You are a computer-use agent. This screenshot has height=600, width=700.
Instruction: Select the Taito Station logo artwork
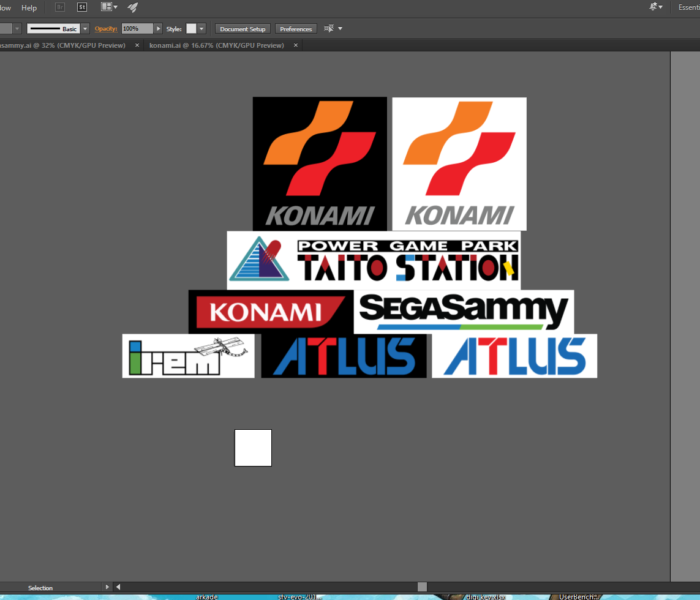(374, 260)
